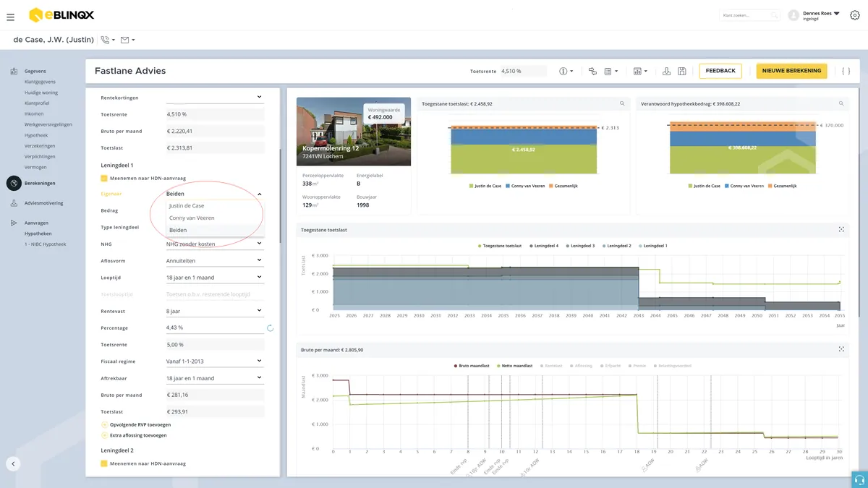The height and width of the screenshot is (488, 868).
Task: Zoom the Toegestane toetslast summary card
Action: (x=621, y=104)
